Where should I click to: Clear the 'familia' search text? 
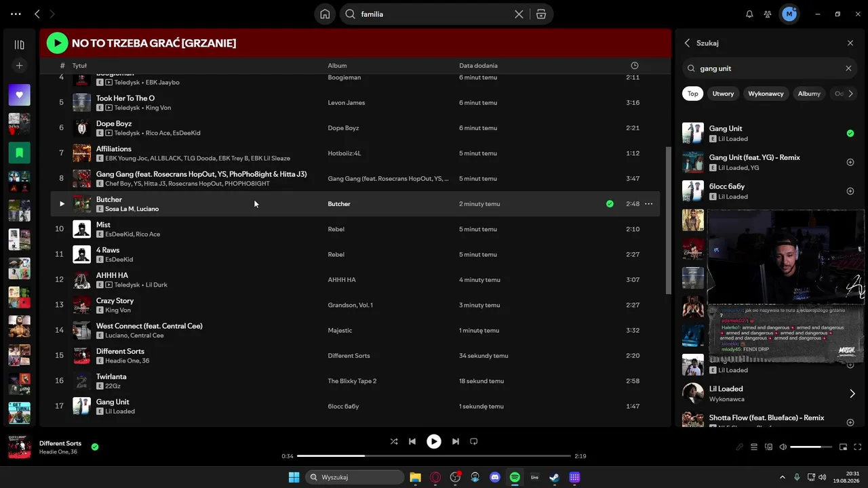[x=519, y=14]
